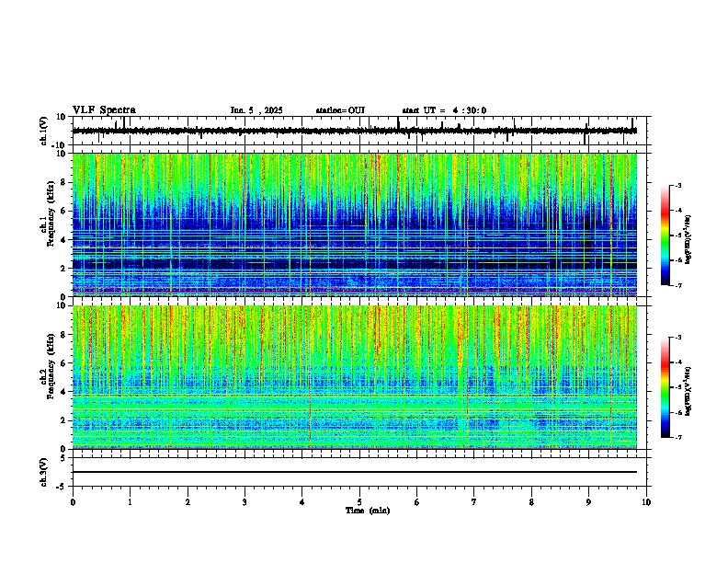
Task: Click the ch.1 spectrogram color scale bar
Action: pos(665,236)
